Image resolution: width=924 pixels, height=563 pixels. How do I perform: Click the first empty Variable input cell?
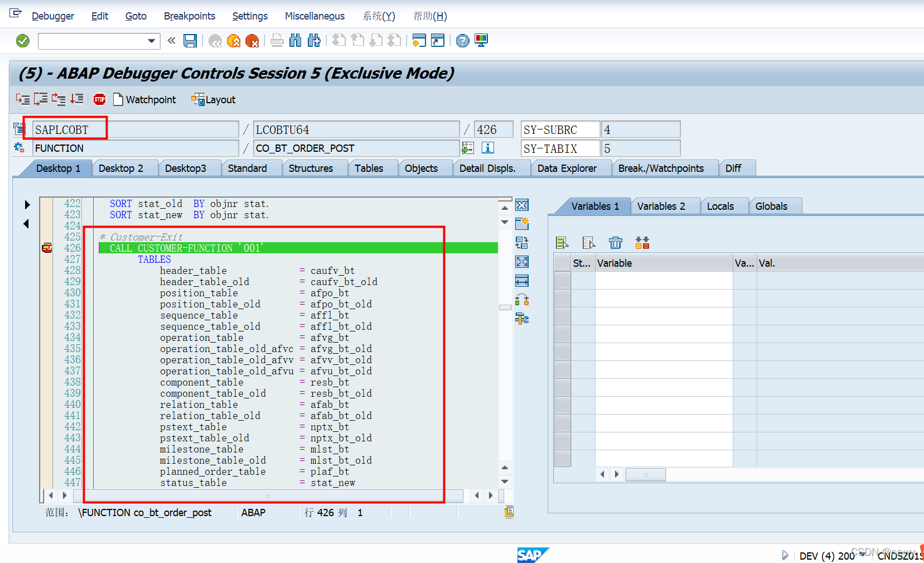tap(664, 280)
